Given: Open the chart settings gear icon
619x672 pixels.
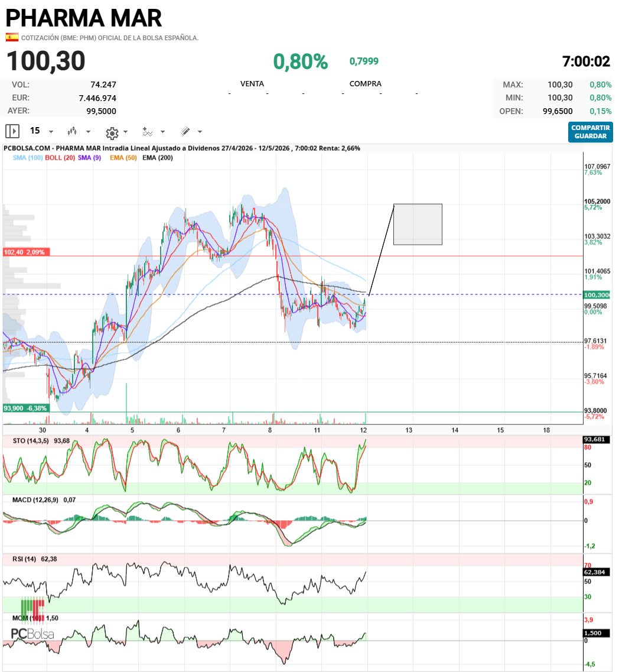Looking at the screenshot, I should (x=112, y=133).
